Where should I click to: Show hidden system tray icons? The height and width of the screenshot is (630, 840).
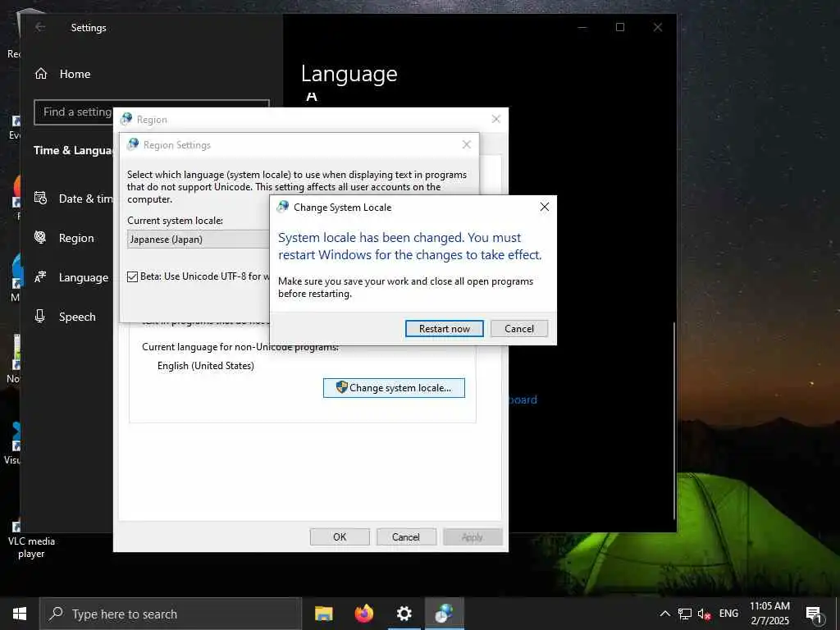click(664, 614)
